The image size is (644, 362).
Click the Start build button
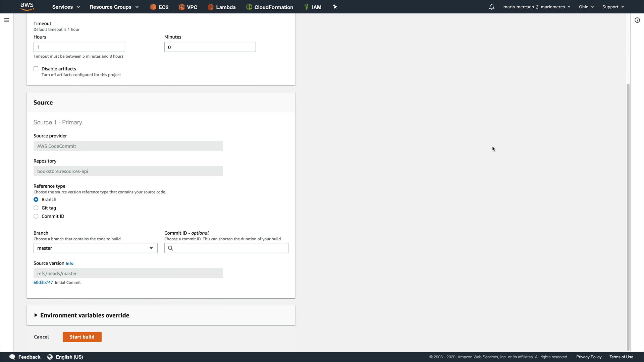click(82, 337)
